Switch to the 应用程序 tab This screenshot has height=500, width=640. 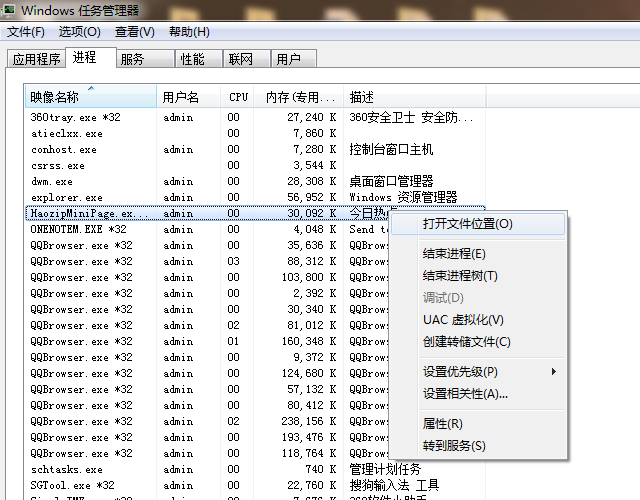[x=36, y=59]
